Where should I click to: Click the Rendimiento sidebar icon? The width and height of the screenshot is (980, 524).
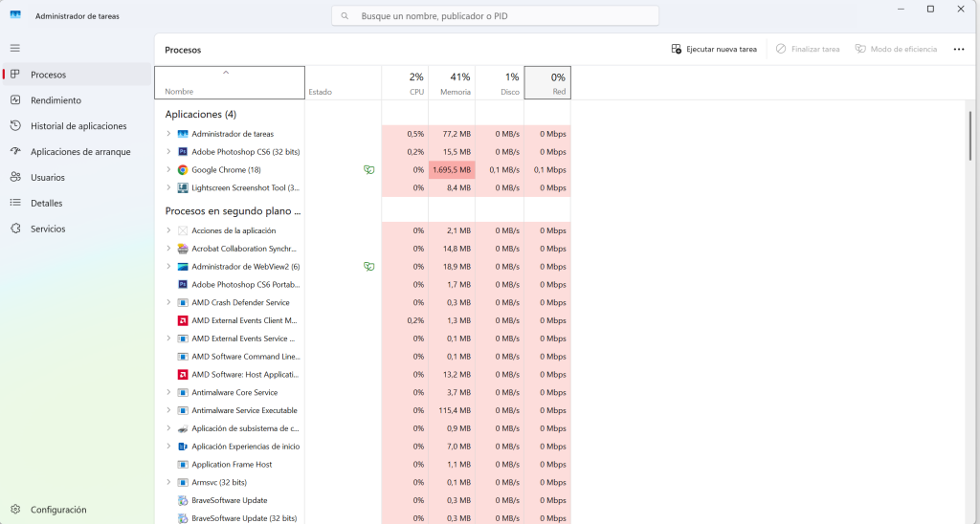point(15,100)
